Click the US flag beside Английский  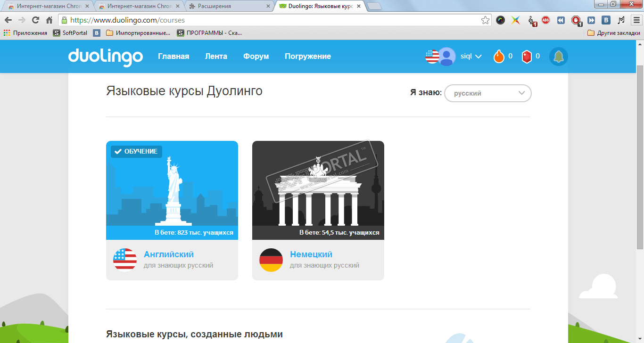click(125, 260)
